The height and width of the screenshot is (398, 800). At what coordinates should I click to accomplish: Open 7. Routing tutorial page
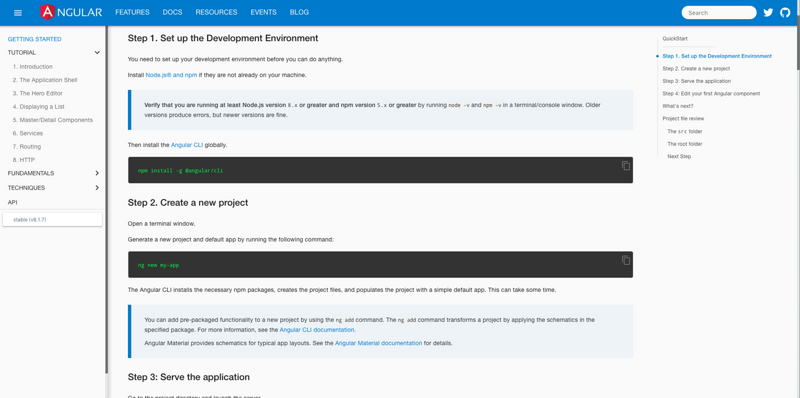coord(27,146)
